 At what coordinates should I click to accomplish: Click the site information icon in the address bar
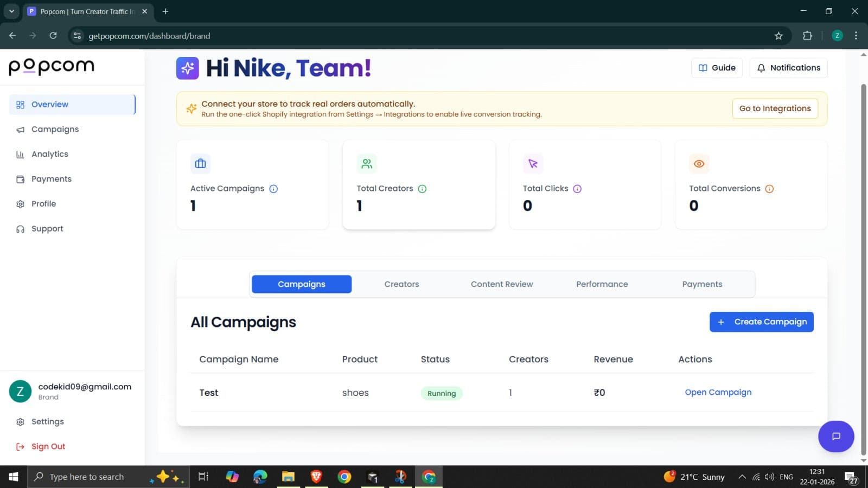(77, 36)
